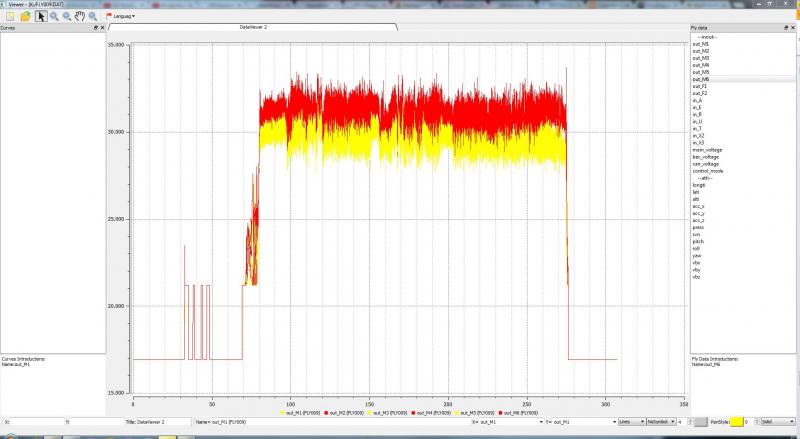Click the curve Name field

[x=341, y=422]
